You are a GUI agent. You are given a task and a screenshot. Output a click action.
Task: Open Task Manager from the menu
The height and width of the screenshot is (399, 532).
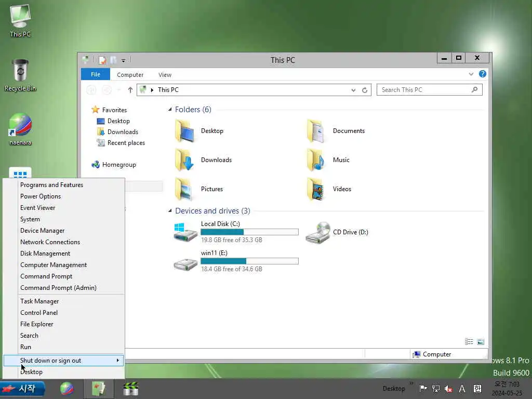[64, 301]
